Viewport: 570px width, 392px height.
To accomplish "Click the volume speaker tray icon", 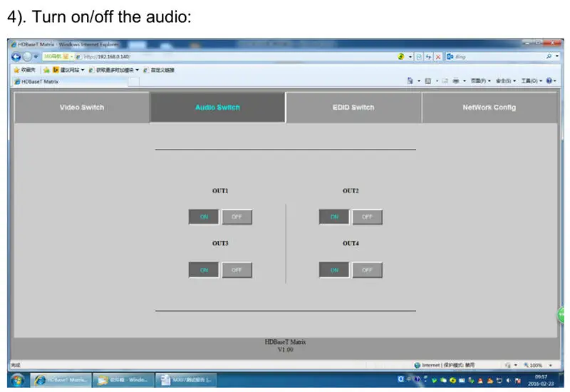I will click(508, 381).
